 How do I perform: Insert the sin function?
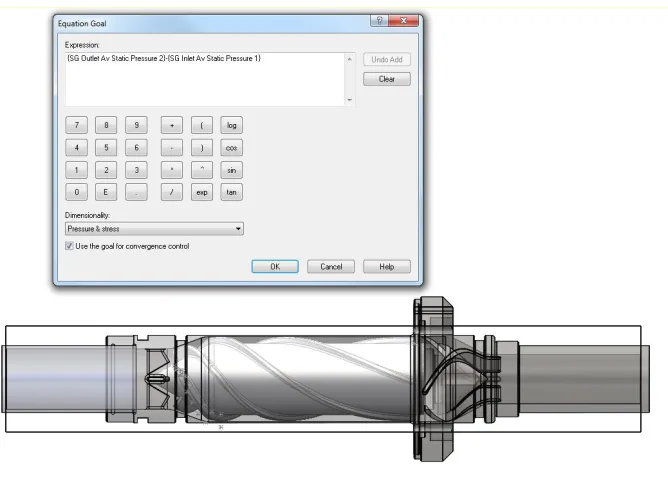(x=232, y=170)
